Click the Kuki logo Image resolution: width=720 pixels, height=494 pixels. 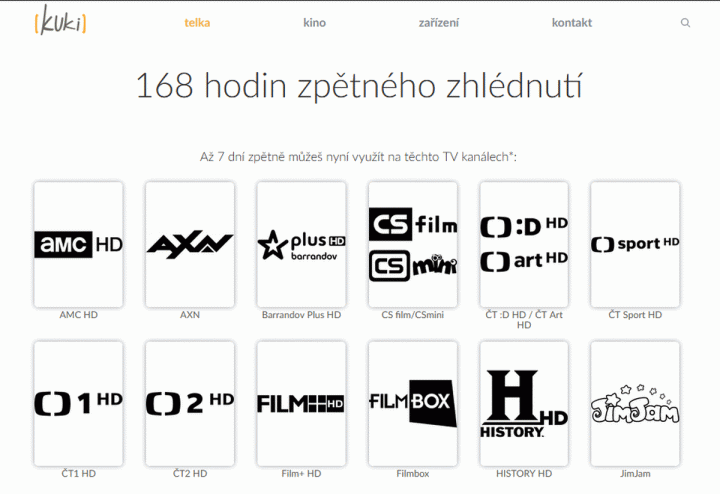coord(60,21)
